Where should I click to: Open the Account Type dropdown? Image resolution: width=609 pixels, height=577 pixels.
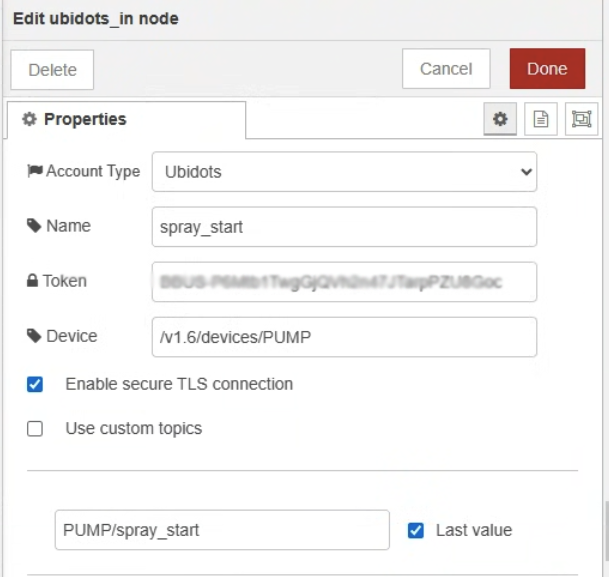tap(344, 171)
